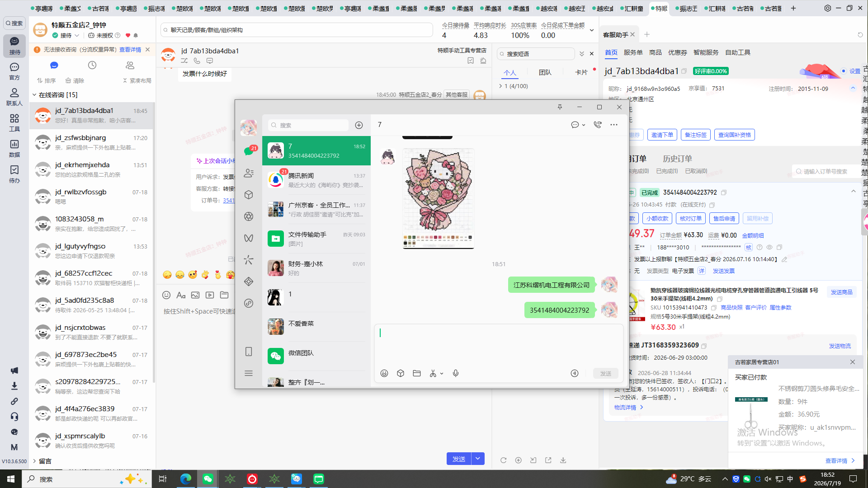
Task: Expand the phrase group 1 (4/100)
Action: tap(500, 86)
